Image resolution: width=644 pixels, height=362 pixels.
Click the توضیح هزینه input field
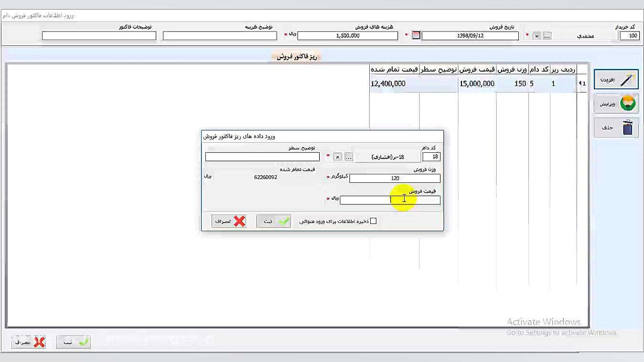pyautogui.click(x=220, y=36)
